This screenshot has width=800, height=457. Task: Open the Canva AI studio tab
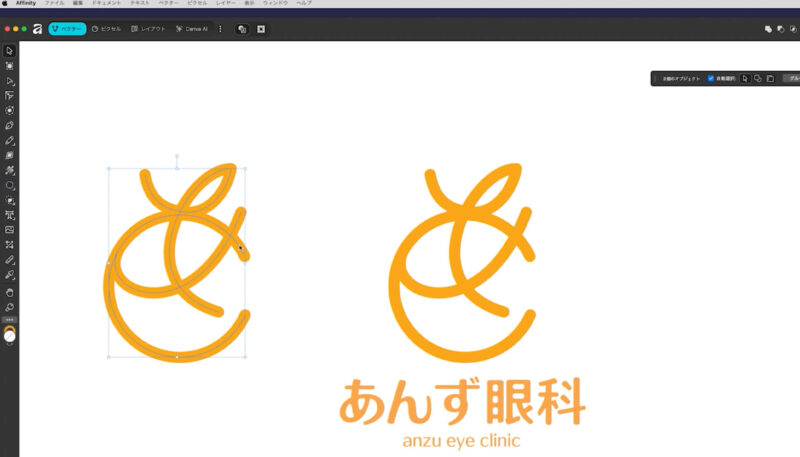pos(192,29)
